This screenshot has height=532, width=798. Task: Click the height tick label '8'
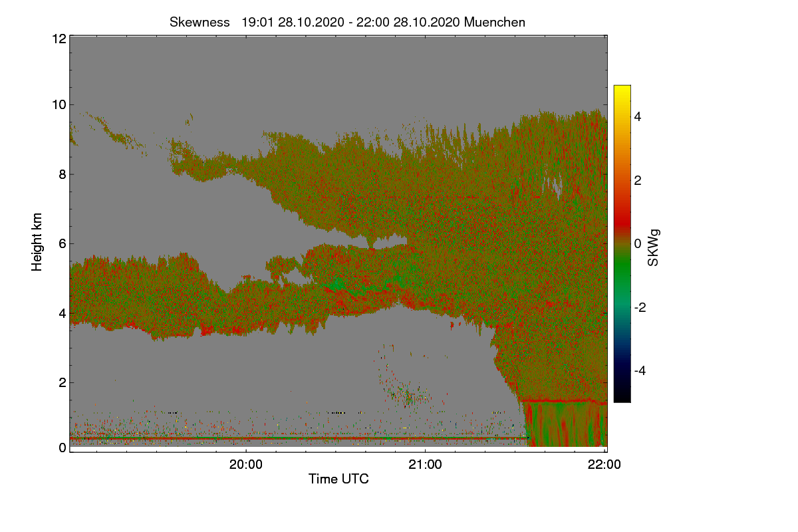pos(63,174)
